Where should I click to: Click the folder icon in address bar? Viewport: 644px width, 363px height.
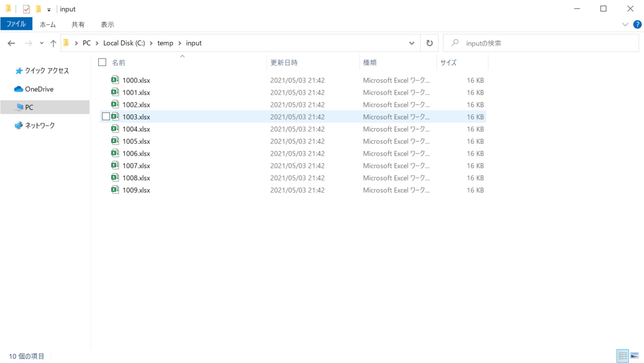(x=67, y=43)
